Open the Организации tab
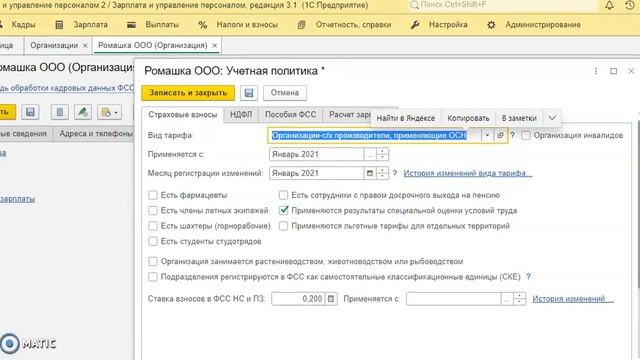Viewport: 640px width, 360px height. tap(54, 45)
